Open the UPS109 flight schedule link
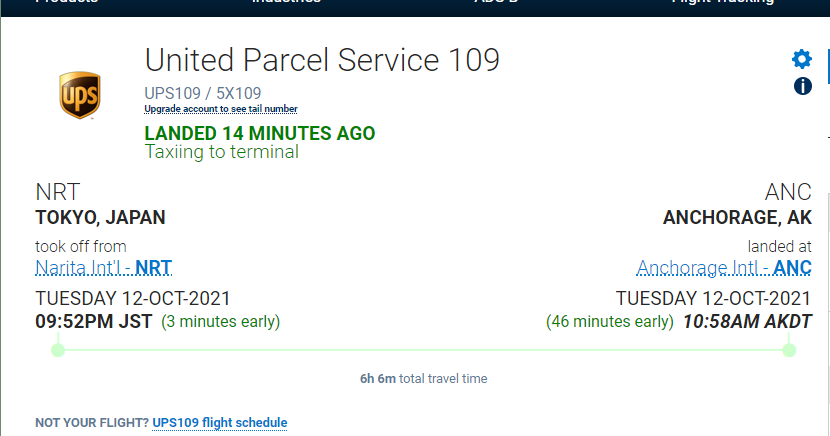Image resolution: width=830 pixels, height=436 pixels. point(220,423)
